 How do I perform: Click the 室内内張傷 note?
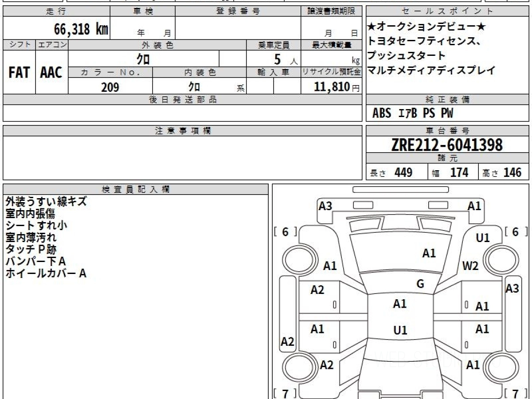click(30, 213)
